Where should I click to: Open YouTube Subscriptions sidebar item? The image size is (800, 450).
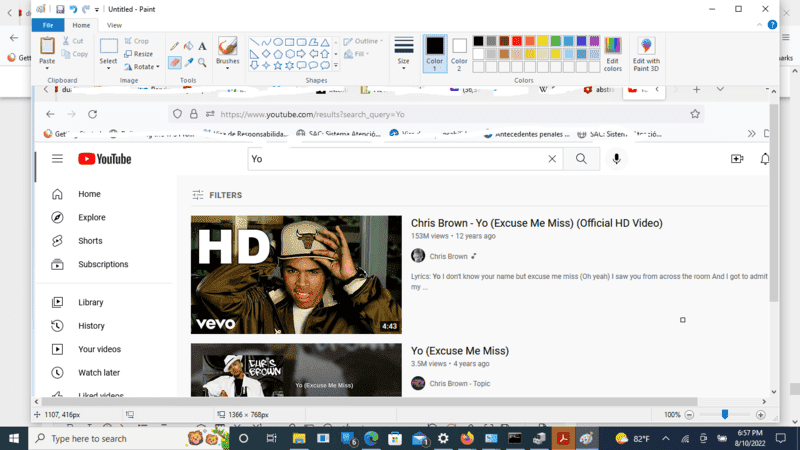pos(105,264)
